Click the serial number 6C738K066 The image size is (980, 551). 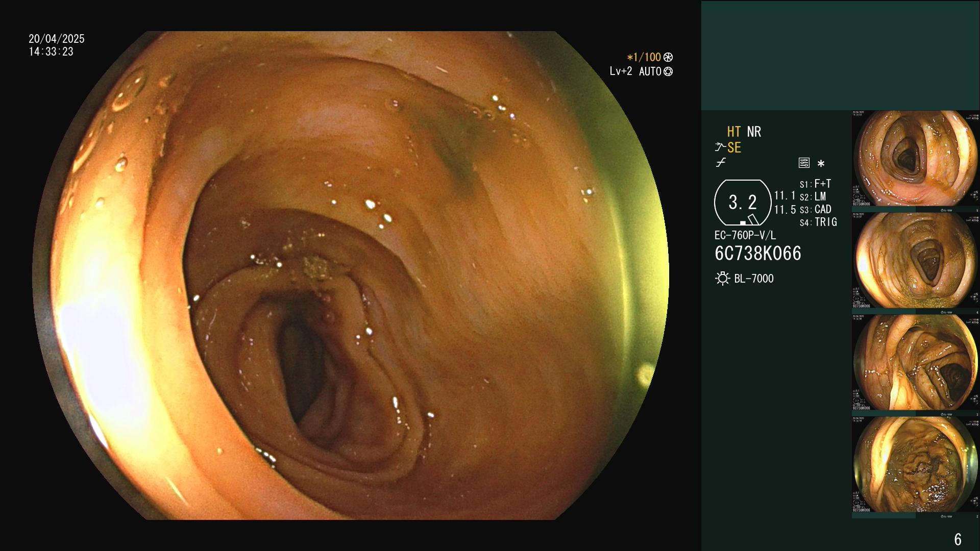point(757,253)
